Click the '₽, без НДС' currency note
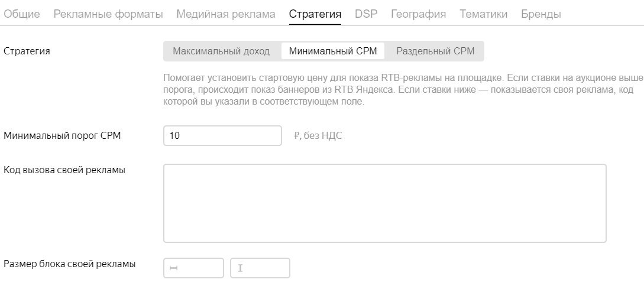This screenshot has height=289, width=644. click(x=318, y=136)
